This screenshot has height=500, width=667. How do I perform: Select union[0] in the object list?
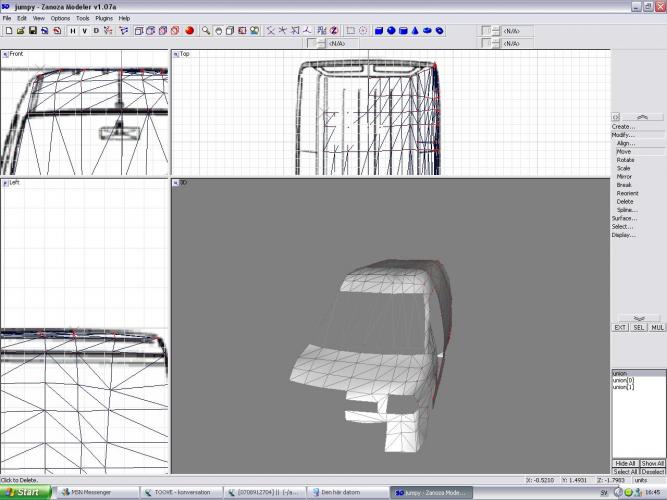click(623, 380)
